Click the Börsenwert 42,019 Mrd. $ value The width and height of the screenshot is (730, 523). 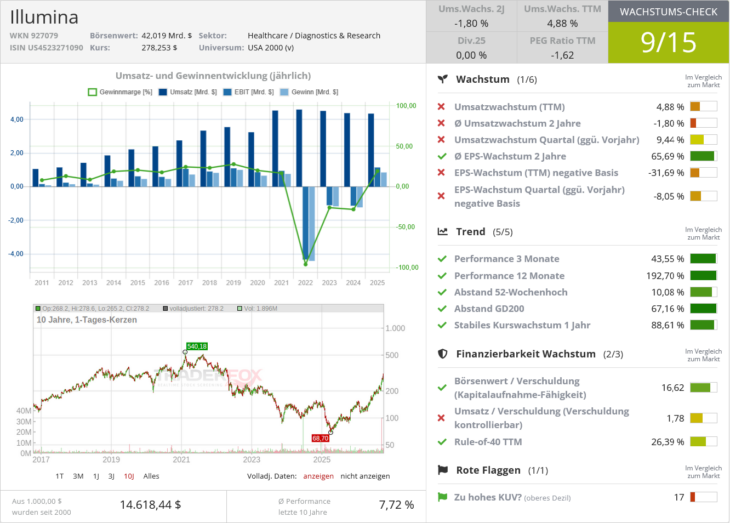pyautogui.click(x=167, y=35)
